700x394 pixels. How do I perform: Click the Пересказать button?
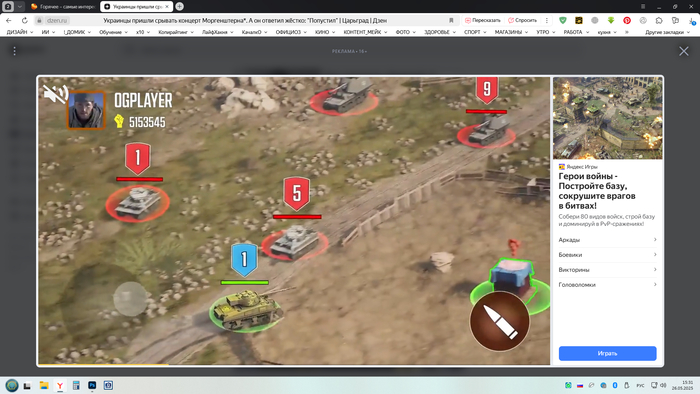click(x=483, y=21)
